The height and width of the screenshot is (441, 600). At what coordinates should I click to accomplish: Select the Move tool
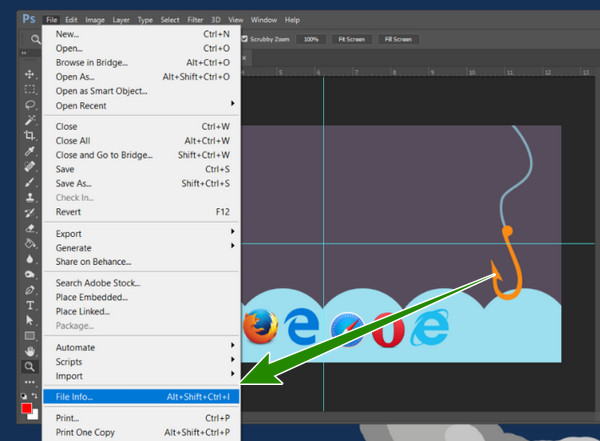pyautogui.click(x=29, y=74)
